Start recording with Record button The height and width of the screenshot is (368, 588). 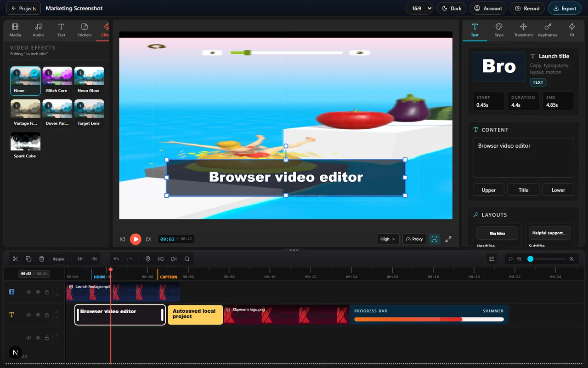click(527, 8)
